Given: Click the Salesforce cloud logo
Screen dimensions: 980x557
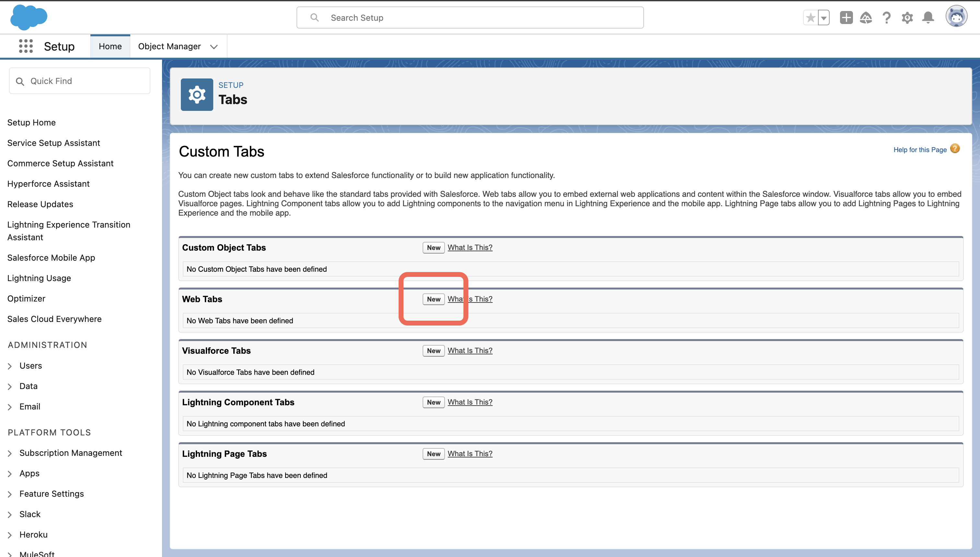Looking at the screenshot, I should 29,17.
